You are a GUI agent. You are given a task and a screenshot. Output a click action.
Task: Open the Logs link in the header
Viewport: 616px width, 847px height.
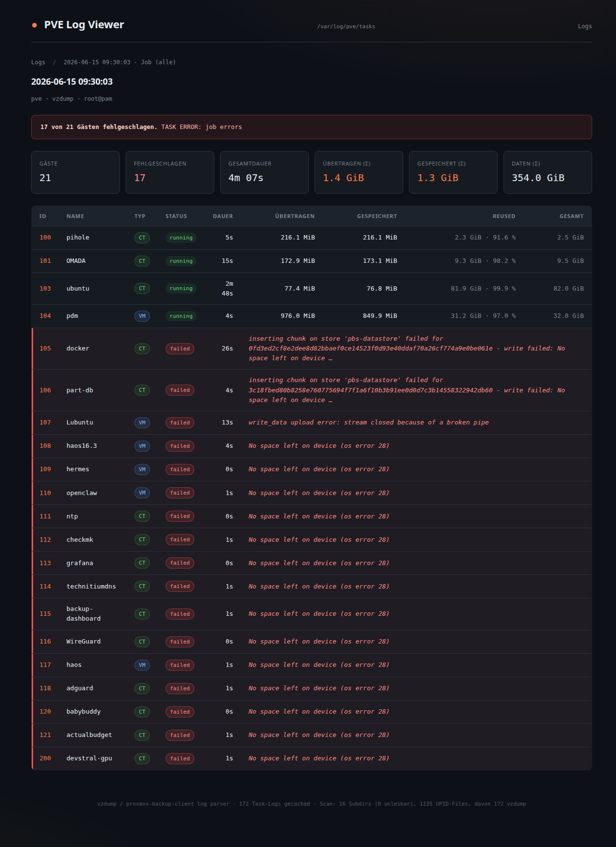(584, 26)
